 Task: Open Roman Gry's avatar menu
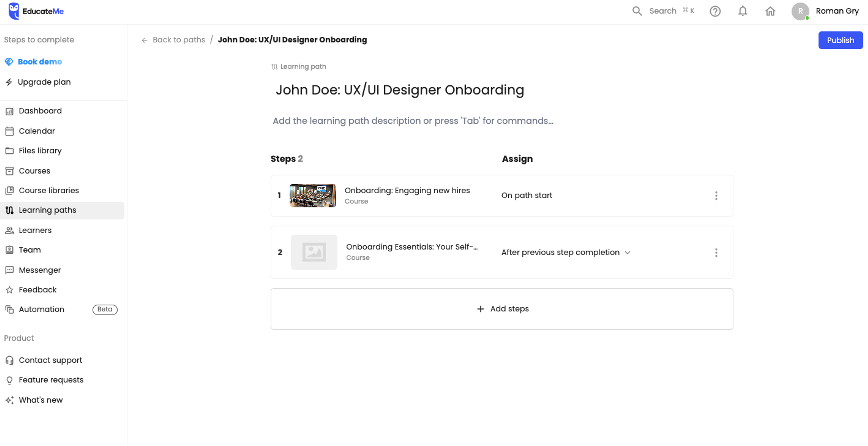[800, 11]
